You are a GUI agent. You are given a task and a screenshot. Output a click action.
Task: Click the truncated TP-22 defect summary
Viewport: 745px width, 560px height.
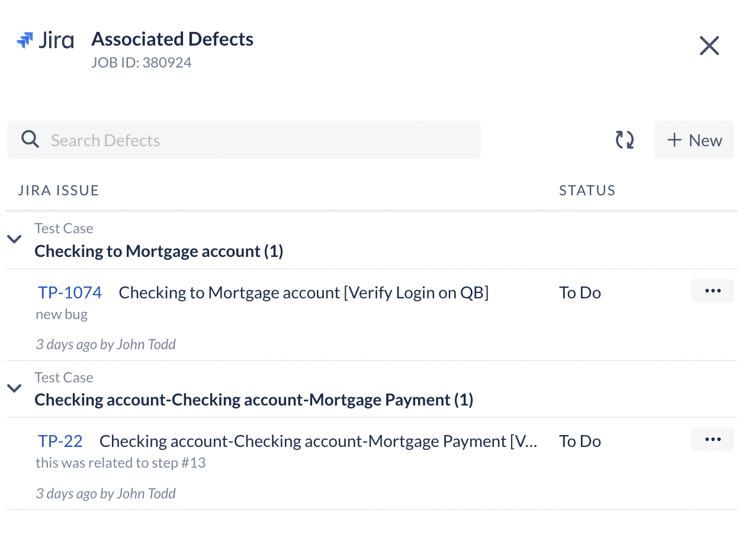(x=319, y=441)
